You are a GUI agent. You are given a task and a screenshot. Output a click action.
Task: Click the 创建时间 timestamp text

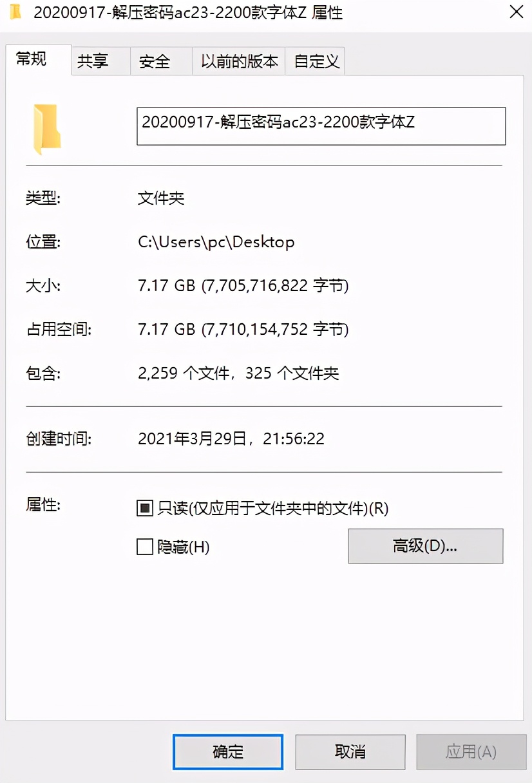pyautogui.click(x=233, y=438)
